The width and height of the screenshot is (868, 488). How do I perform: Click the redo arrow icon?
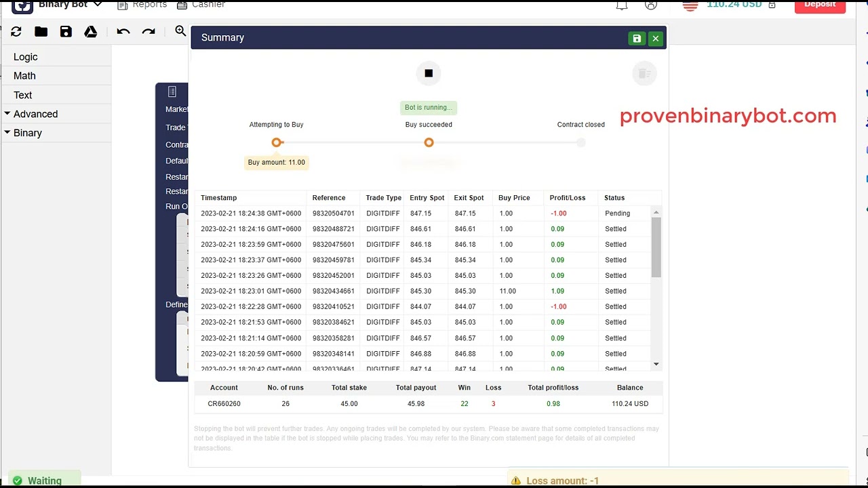(149, 32)
